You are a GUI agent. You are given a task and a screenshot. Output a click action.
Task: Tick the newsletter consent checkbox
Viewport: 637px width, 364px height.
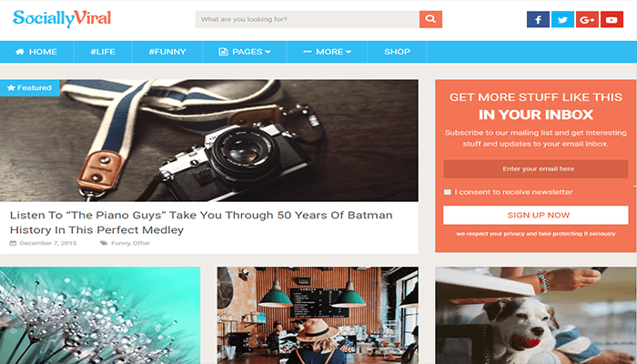[448, 192]
